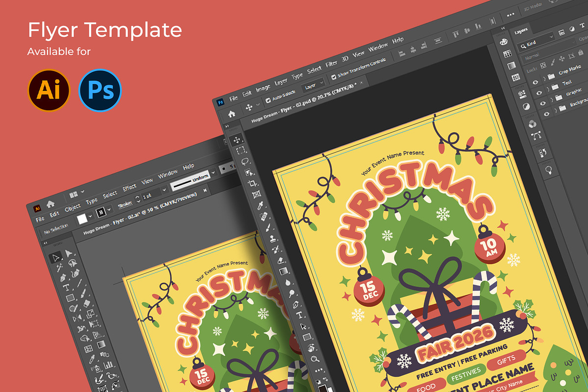Click Illustrator's Home icon

tap(50, 204)
